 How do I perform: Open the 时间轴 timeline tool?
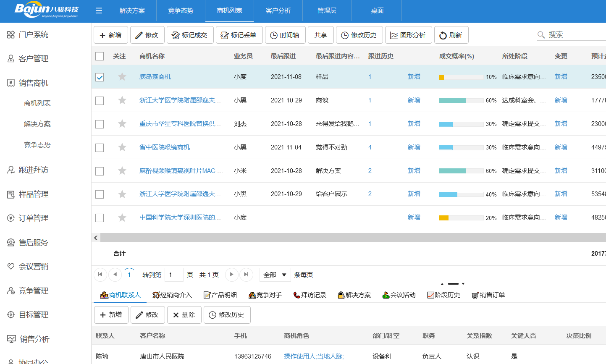click(x=285, y=35)
